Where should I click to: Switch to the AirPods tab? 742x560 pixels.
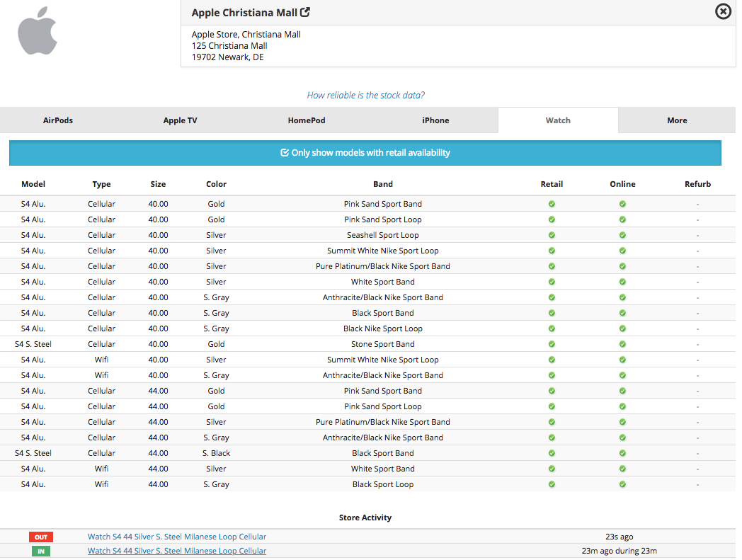pyautogui.click(x=58, y=120)
